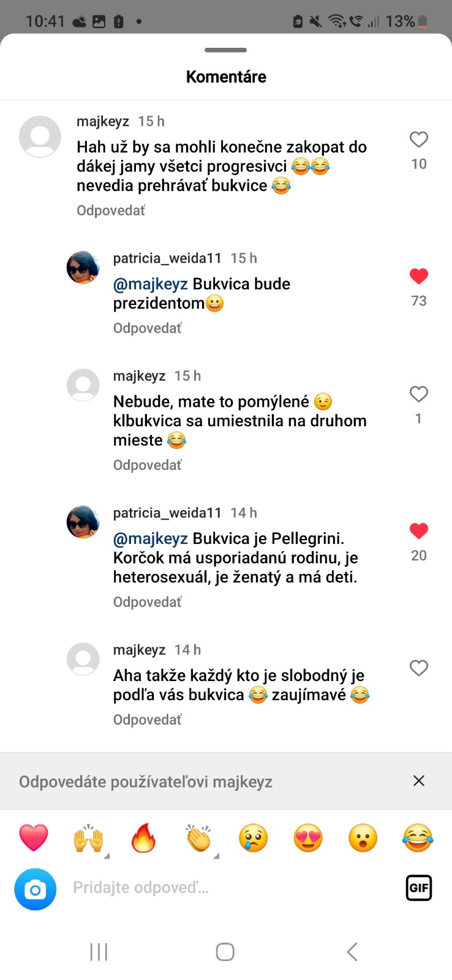Viewport: 452px width, 980px height.
Task: Insert the raised hands emoji
Action: click(x=89, y=839)
